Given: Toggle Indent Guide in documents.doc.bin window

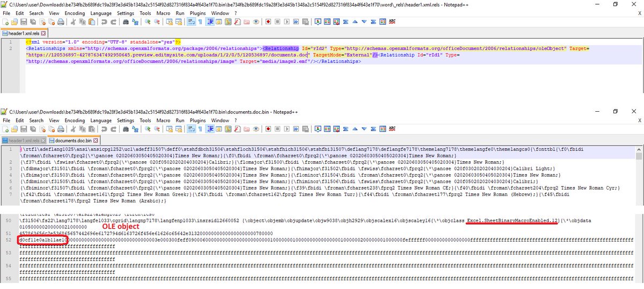Looking at the screenshot, I should tap(210, 128).
